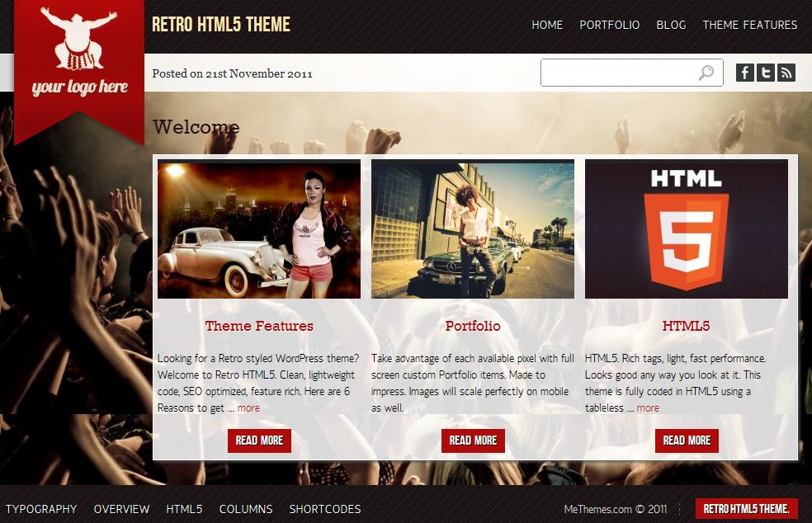This screenshot has height=523, width=812.
Task: Open the HTML5 footer menu link
Action: 184,509
